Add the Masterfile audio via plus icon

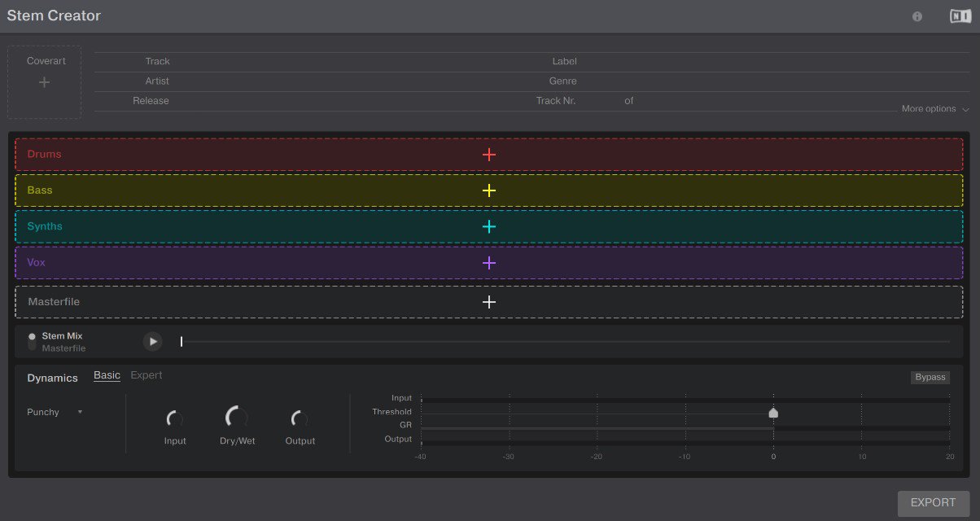pyautogui.click(x=488, y=302)
